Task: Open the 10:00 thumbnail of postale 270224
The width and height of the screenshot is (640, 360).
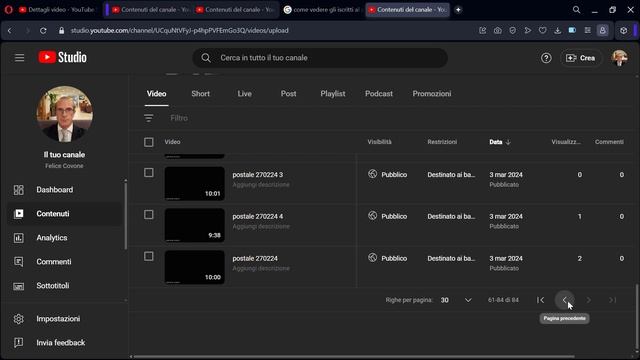Action: (195, 267)
